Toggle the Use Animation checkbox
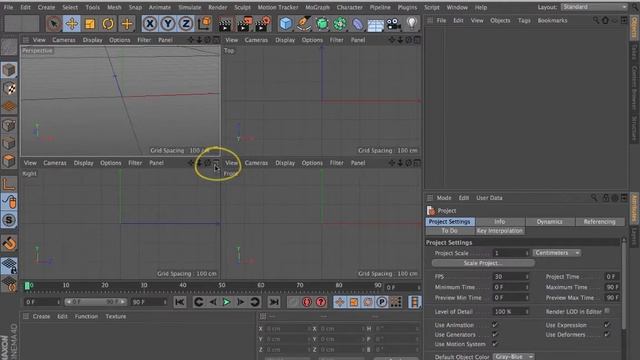Viewport: 640px width, 360px height. click(x=495, y=325)
